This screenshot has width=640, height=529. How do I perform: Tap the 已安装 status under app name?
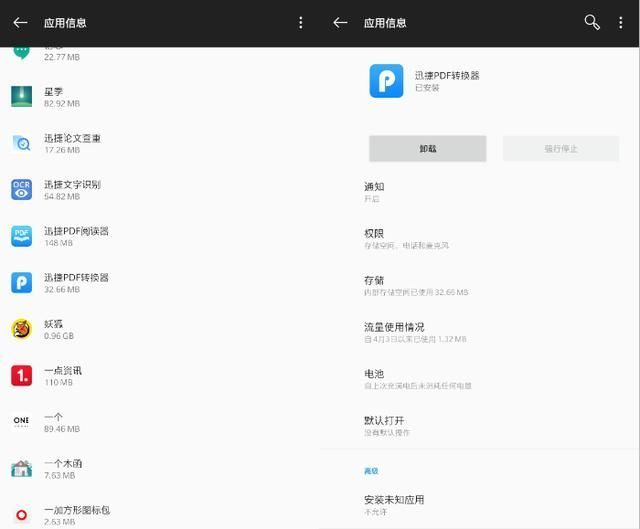click(x=427, y=88)
